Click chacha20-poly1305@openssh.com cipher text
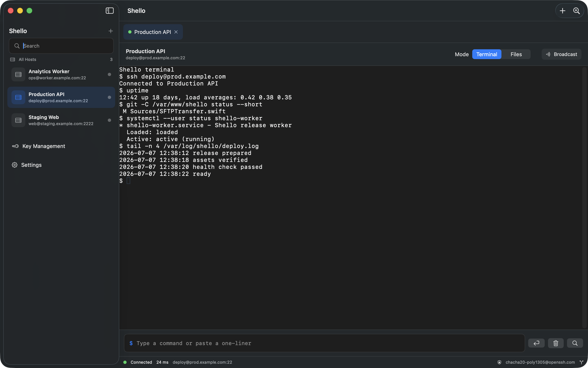Image resolution: width=588 pixels, height=368 pixels. [x=540, y=362]
